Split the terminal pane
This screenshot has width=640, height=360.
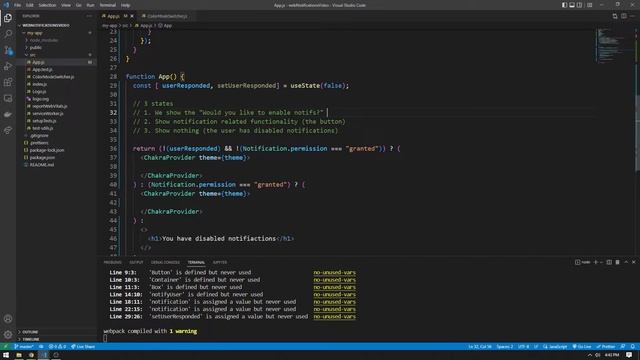tap(609, 262)
